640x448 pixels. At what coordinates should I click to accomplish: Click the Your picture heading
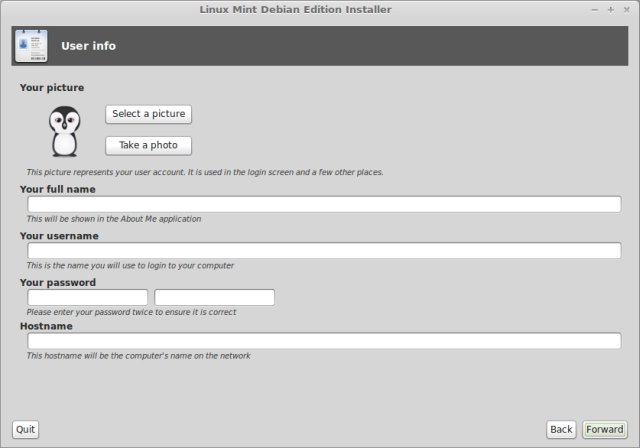point(52,88)
